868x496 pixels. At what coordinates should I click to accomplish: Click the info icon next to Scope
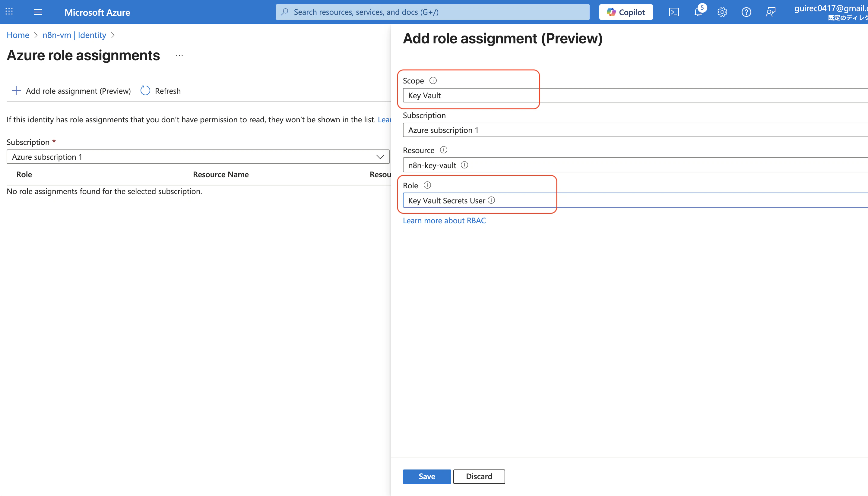click(432, 80)
